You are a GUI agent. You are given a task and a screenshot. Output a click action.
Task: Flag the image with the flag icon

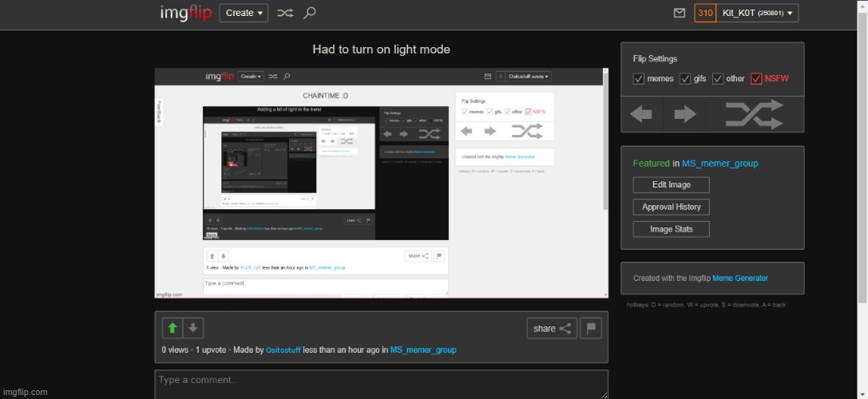[591, 329]
